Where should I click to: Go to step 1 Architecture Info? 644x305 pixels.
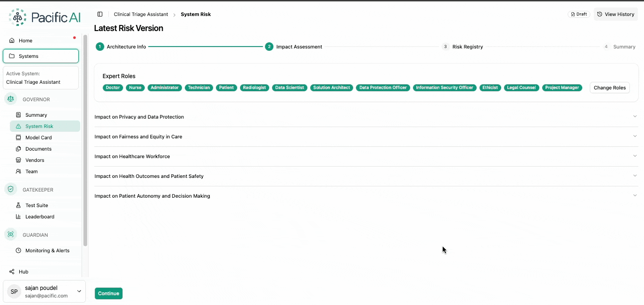(x=121, y=47)
